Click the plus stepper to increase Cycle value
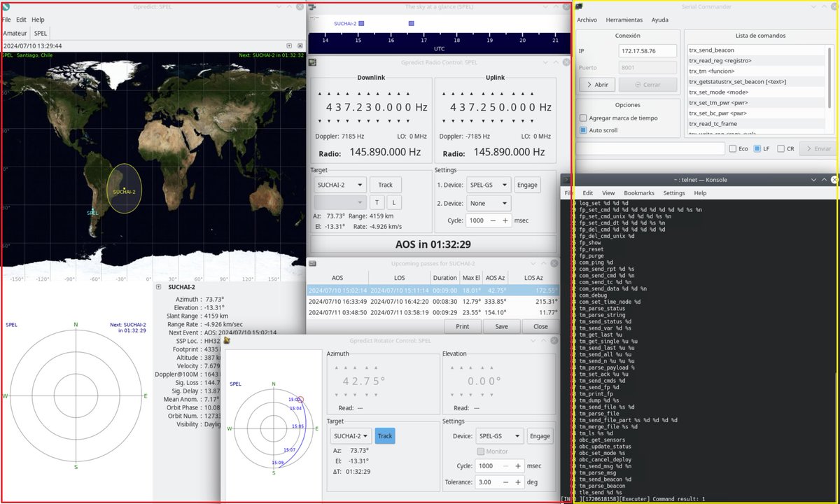 505,220
